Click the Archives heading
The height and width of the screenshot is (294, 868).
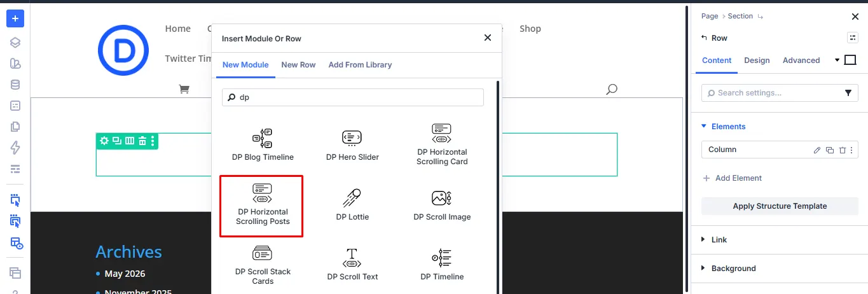click(x=128, y=252)
